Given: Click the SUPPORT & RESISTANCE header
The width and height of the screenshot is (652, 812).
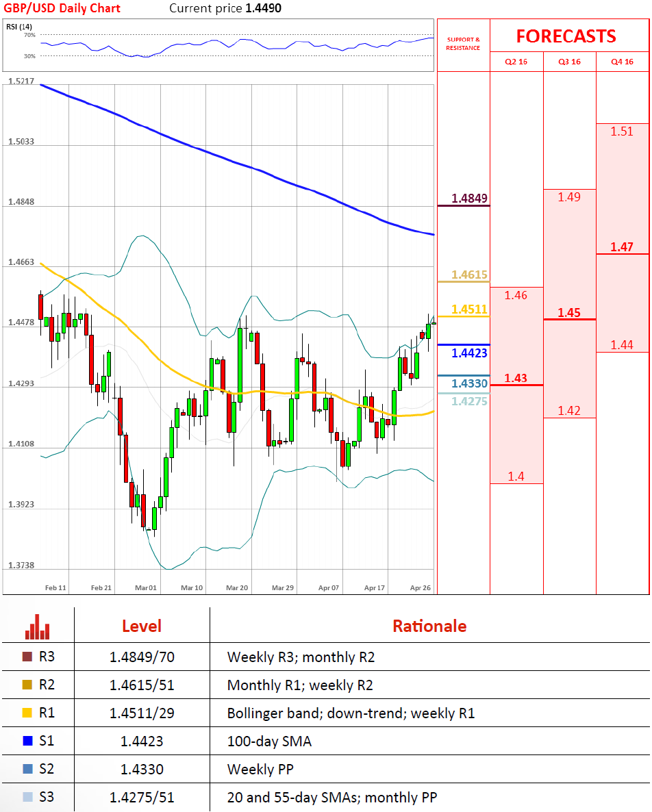Looking at the screenshot, I should (x=463, y=44).
